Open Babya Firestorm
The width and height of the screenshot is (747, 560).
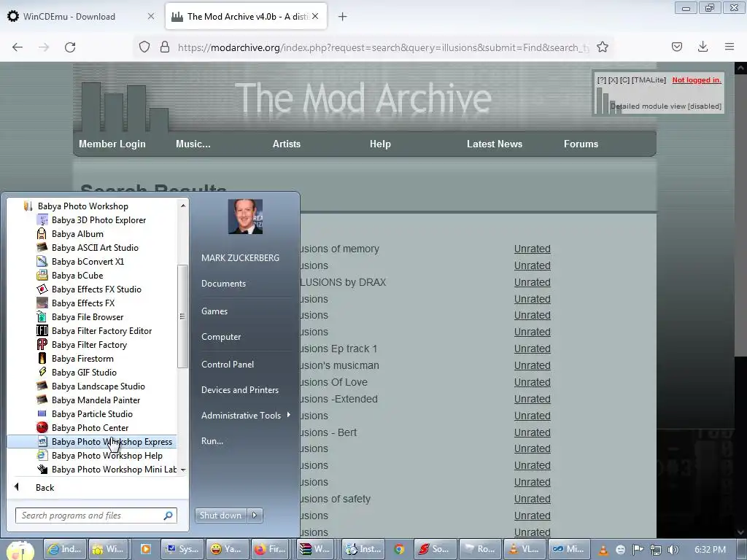(75, 358)
